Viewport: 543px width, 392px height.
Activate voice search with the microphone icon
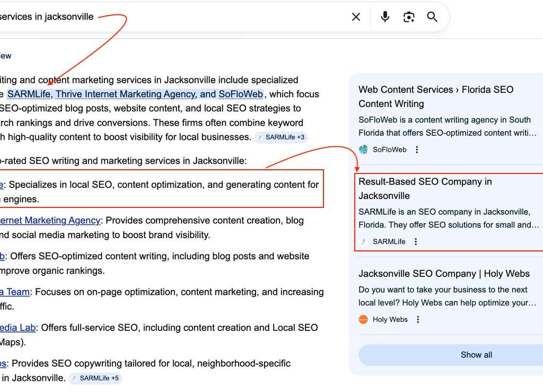(384, 16)
